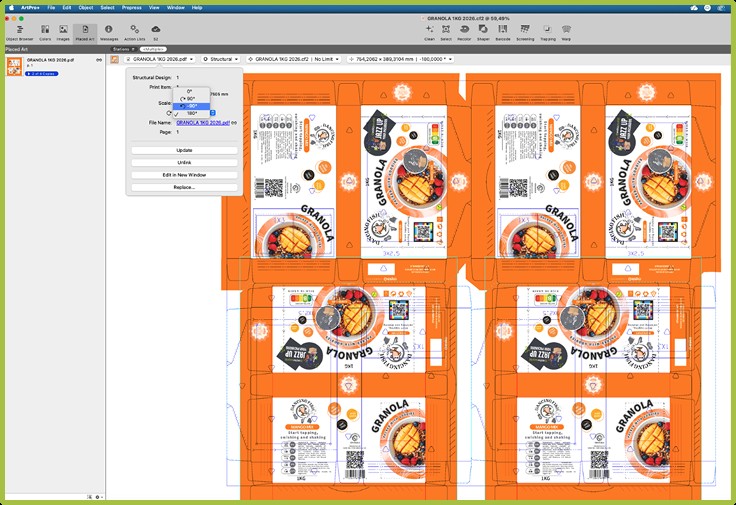The height and width of the screenshot is (505, 736).
Task: Select the GRANOLA 1KG 2026.pdf thumbnail
Action: click(14, 66)
